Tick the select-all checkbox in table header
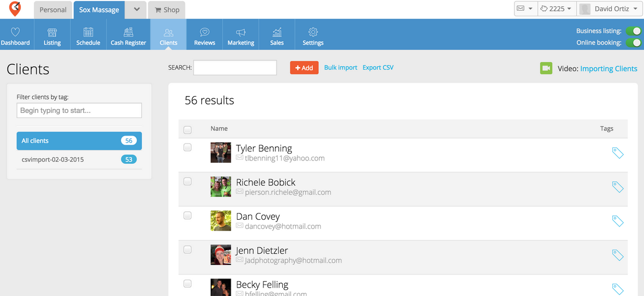The image size is (644, 296). coord(188,130)
